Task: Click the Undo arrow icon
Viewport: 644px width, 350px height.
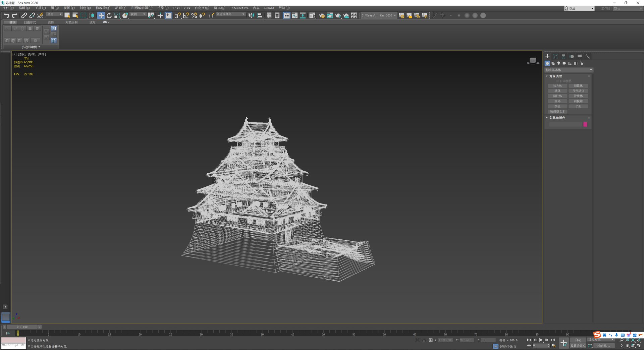Action: click(x=6, y=15)
